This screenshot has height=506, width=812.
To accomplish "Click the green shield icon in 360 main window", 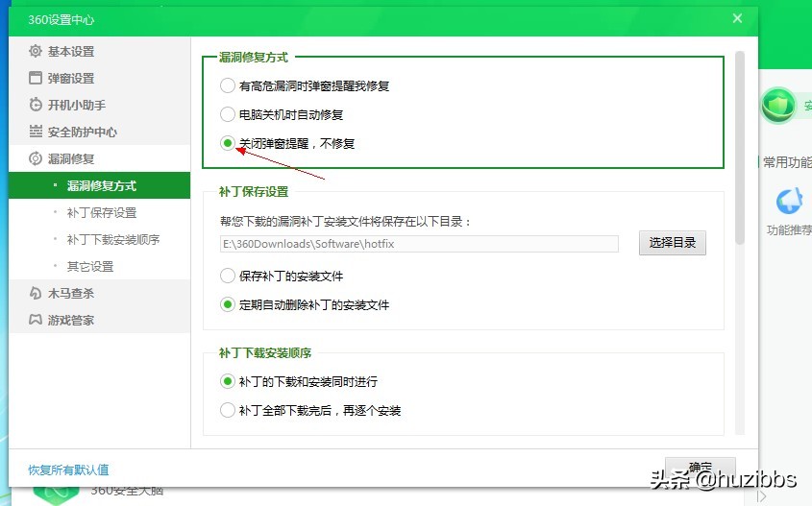I will click(777, 106).
